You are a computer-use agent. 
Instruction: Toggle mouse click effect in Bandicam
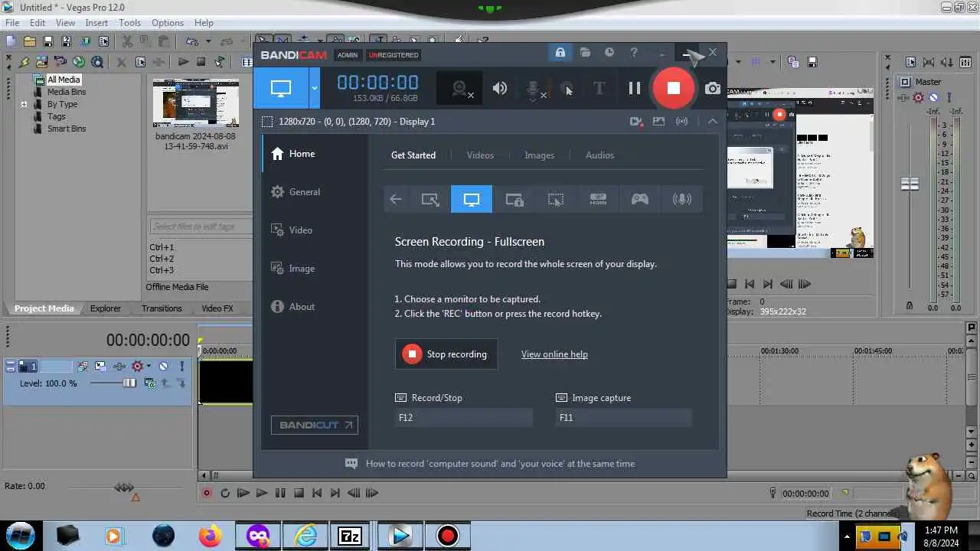[x=567, y=89]
